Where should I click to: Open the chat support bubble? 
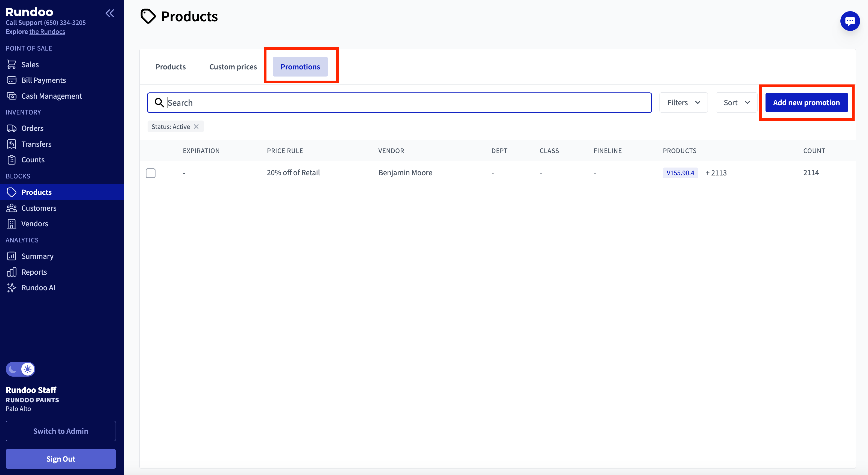[850, 21]
